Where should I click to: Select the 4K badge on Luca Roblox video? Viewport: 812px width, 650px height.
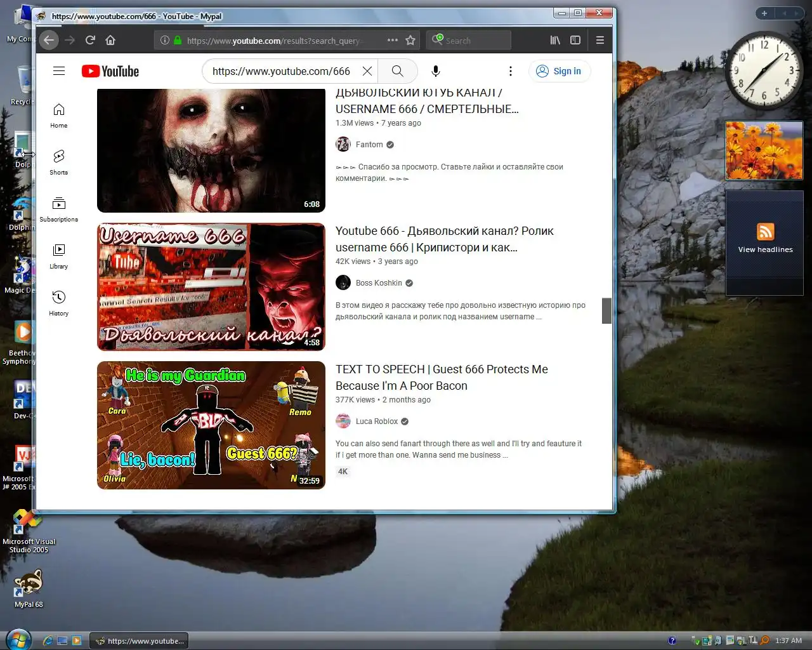[x=343, y=472]
